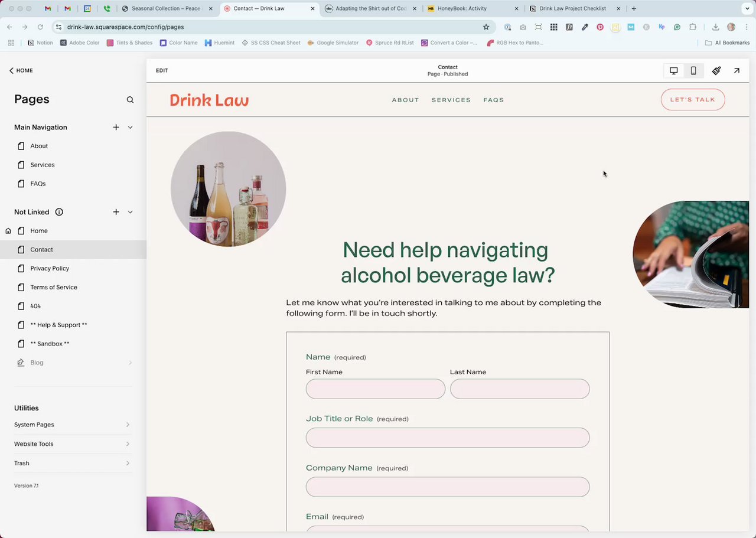Image resolution: width=756 pixels, height=538 pixels.
Task: Switch to the Adapting the Shirt tab
Action: point(371,9)
